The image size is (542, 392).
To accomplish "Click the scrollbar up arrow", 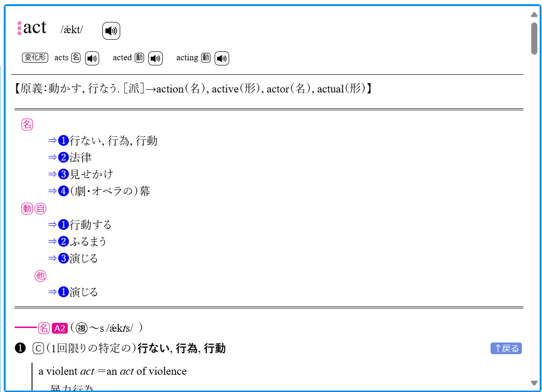I will tap(535, 14).
